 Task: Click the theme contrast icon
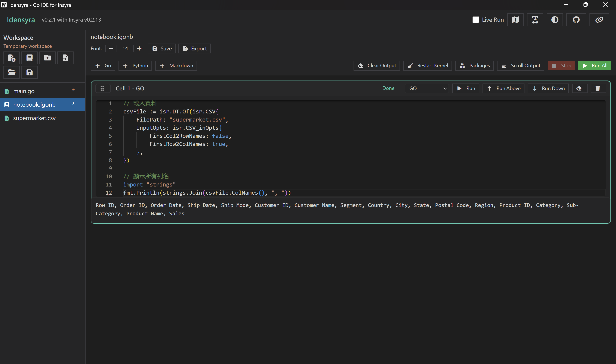555,20
